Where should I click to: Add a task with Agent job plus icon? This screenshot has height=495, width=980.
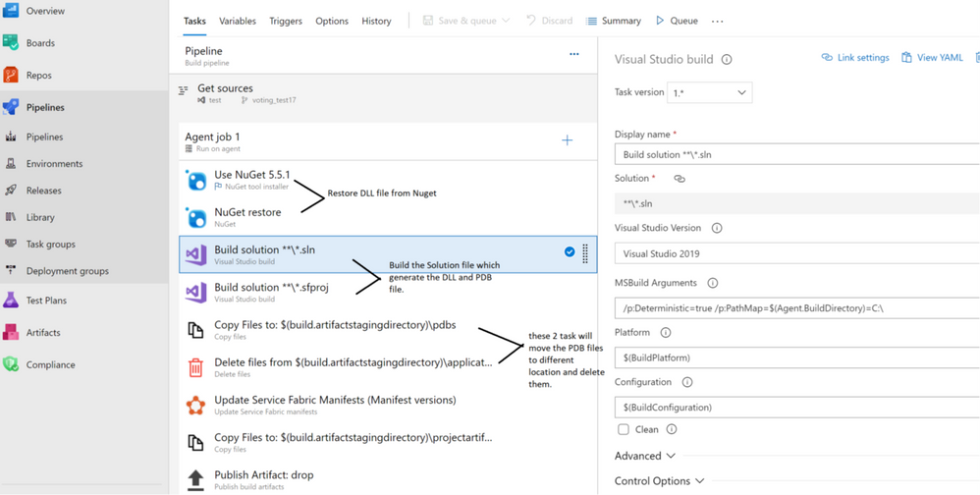pos(567,140)
